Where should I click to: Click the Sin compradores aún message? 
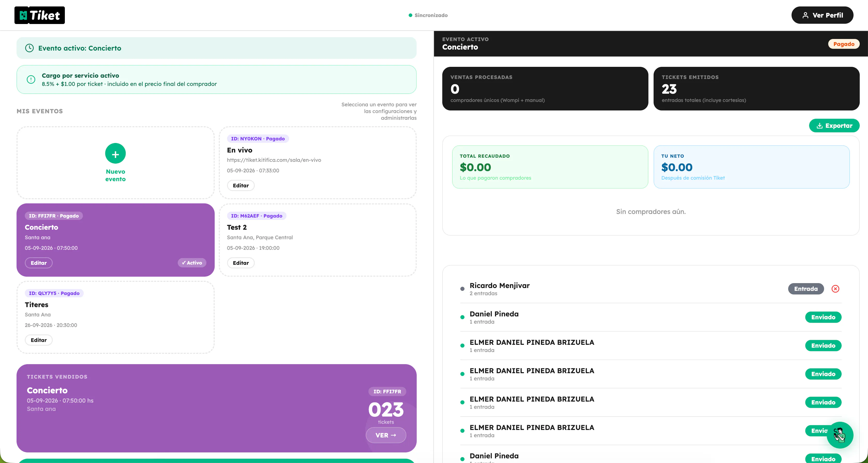(x=651, y=211)
